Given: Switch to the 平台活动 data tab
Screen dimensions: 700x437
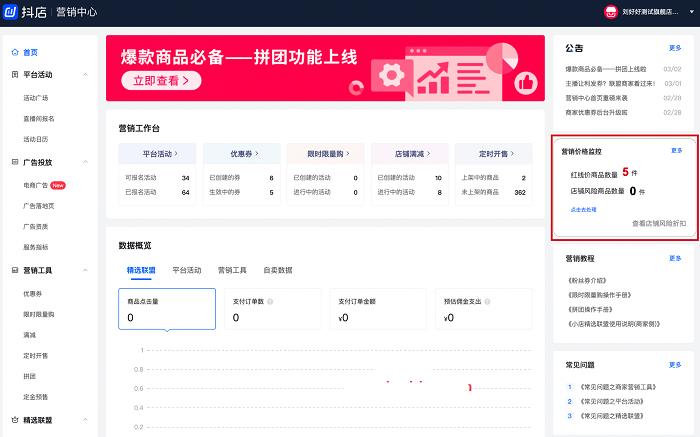Looking at the screenshot, I should [186, 270].
